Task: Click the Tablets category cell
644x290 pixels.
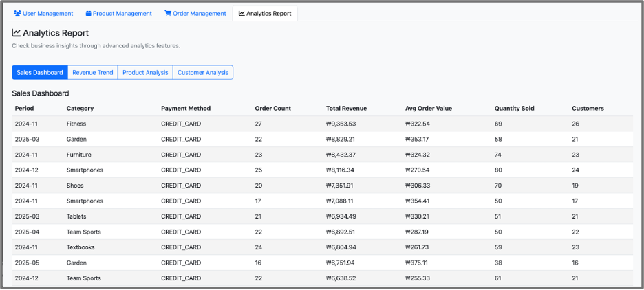Action: (76, 216)
